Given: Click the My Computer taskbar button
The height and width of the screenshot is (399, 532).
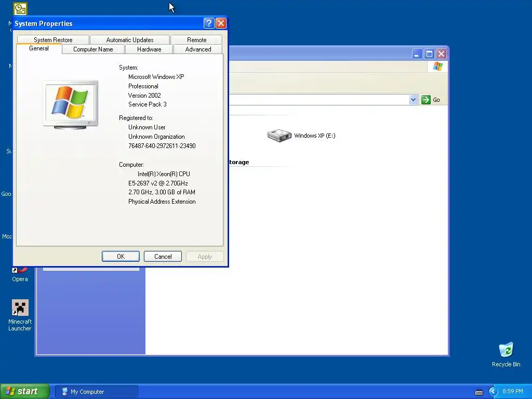Looking at the screenshot, I should tap(97, 392).
